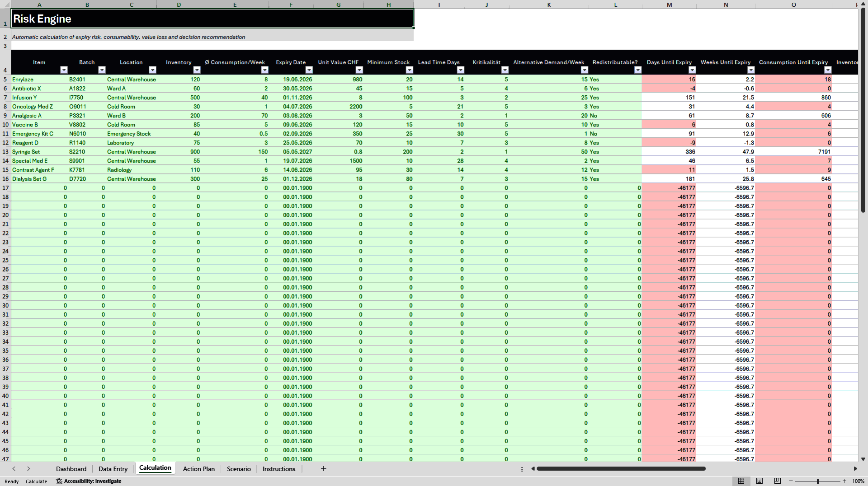The image size is (868, 486).
Task: Switch to Normal view icon
Action: 741,481
